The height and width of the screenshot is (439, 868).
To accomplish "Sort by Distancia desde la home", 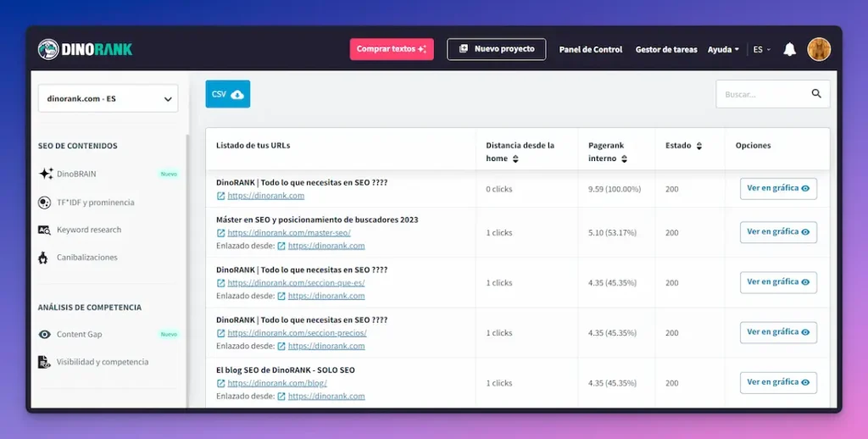I will pyautogui.click(x=515, y=158).
